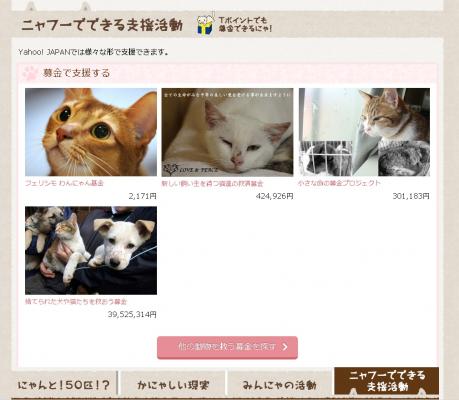Open フェリシモ わんにゃん基金 link

click(64, 183)
